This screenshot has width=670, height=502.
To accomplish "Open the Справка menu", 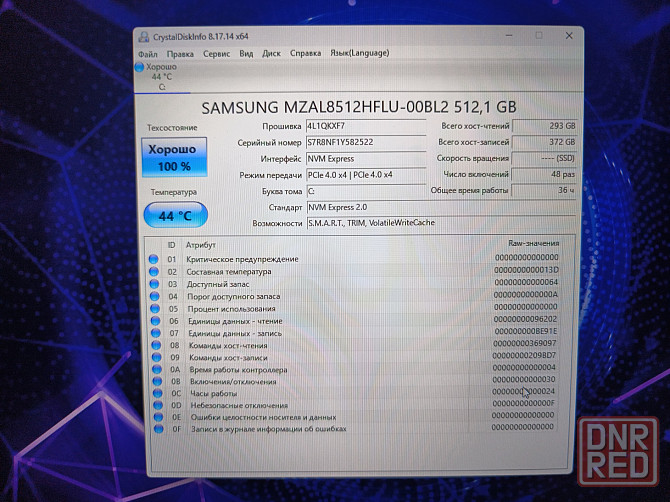I will click(x=306, y=53).
